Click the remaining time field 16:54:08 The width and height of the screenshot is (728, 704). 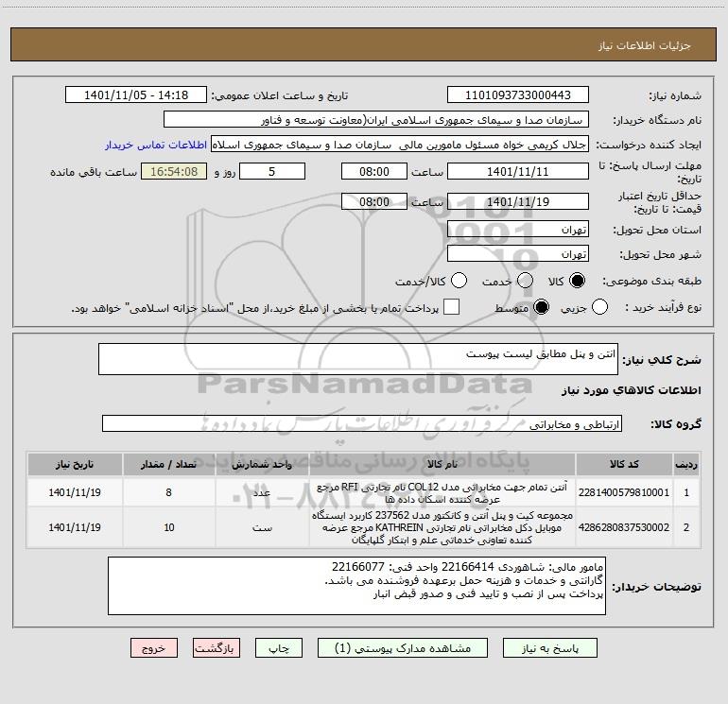pos(174,171)
